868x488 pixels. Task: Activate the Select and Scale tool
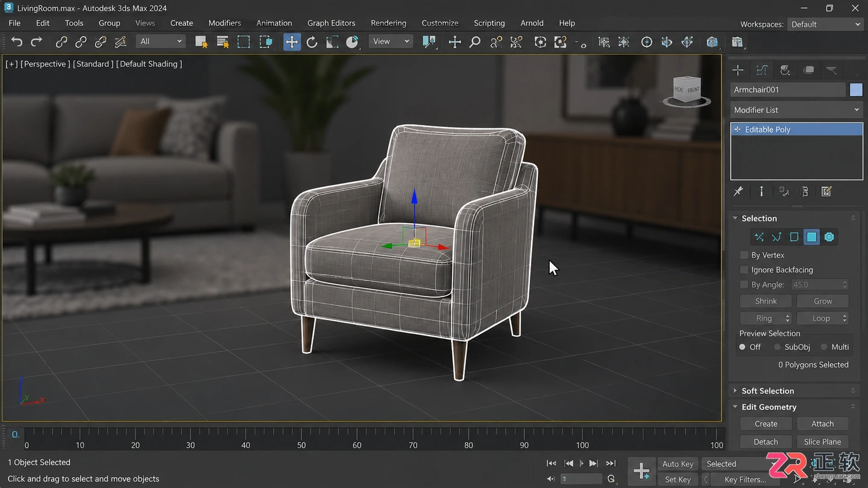(332, 42)
